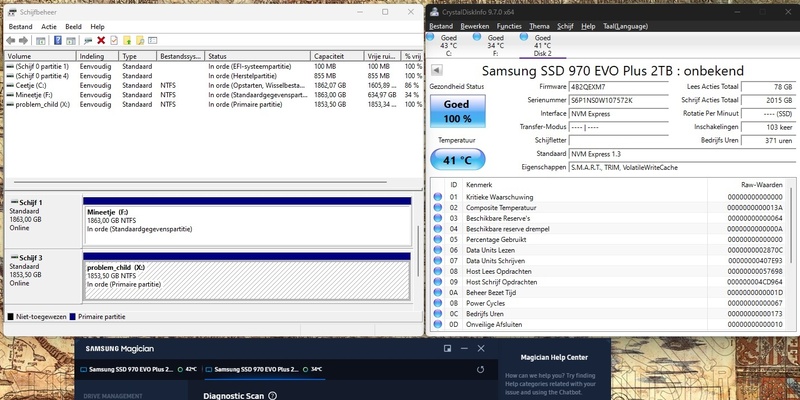Image resolution: width=800 pixels, height=400 pixels.
Task: Click the Capaciteit column header
Action: pyautogui.click(x=337, y=56)
